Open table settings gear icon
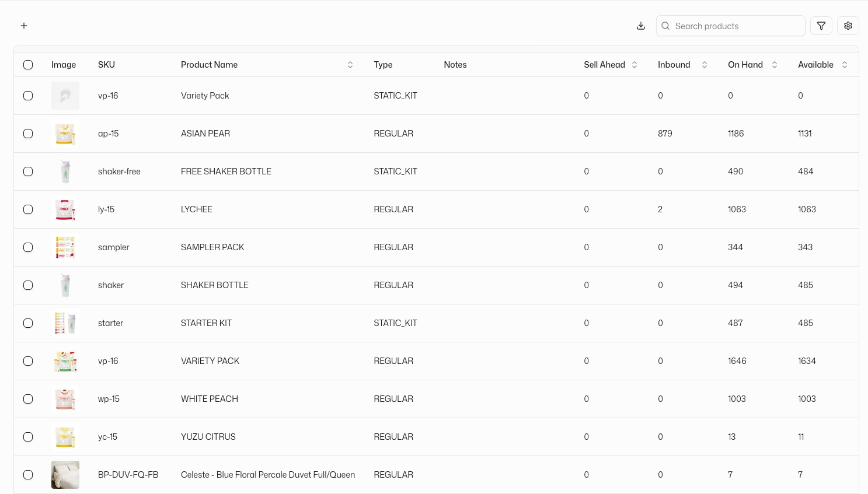This screenshot has height=494, width=868. click(848, 26)
